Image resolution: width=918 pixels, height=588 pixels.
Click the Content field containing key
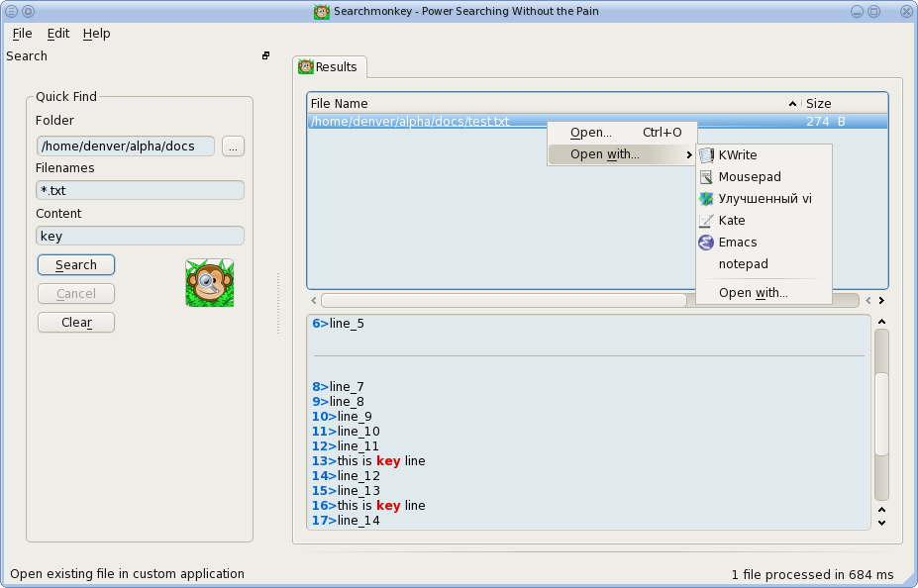pyautogui.click(x=140, y=236)
